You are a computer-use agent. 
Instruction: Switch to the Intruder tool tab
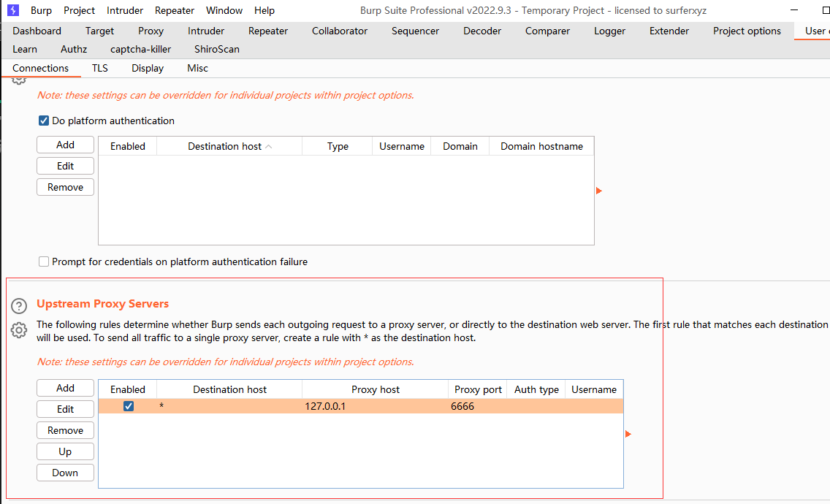click(x=205, y=31)
